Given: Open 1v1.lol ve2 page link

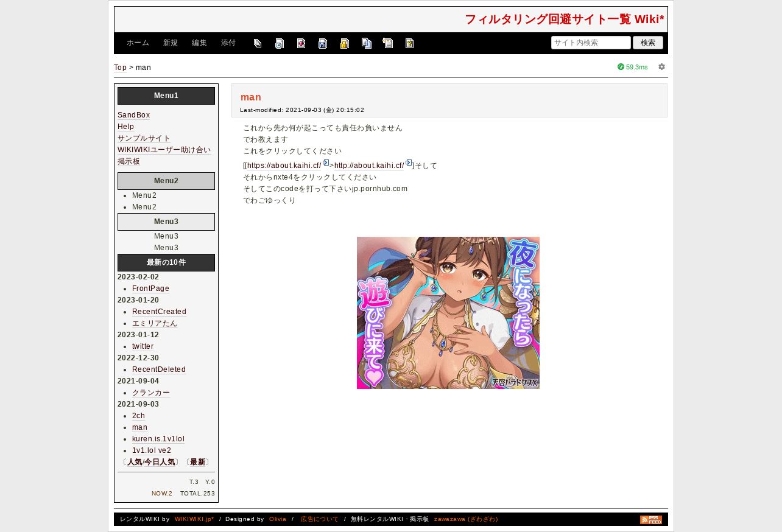Looking at the screenshot, I should point(152,450).
